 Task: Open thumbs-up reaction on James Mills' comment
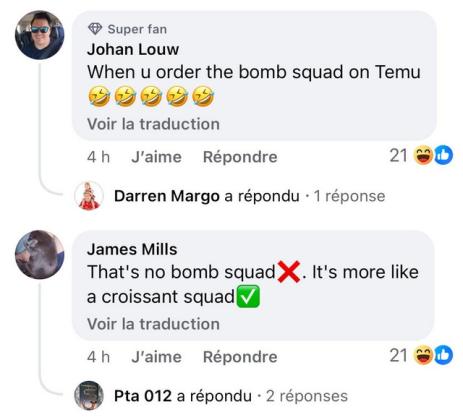(x=444, y=355)
